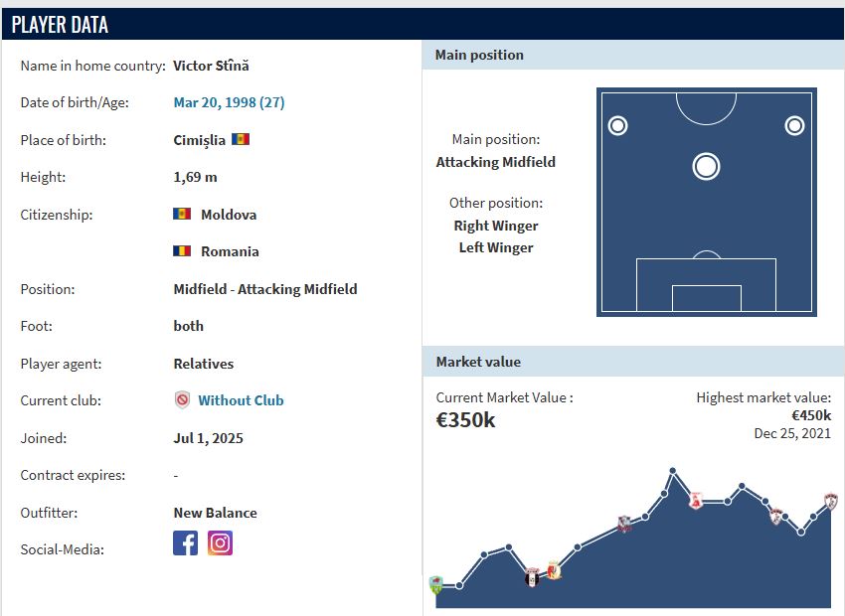Select the left winger position marker on pitch
Screen dimensions: 845x616
[617, 126]
